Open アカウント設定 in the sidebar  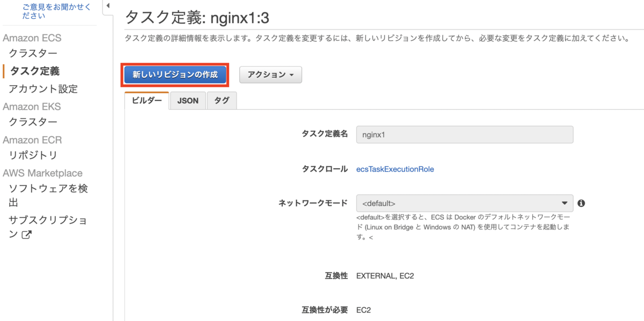[43, 88]
